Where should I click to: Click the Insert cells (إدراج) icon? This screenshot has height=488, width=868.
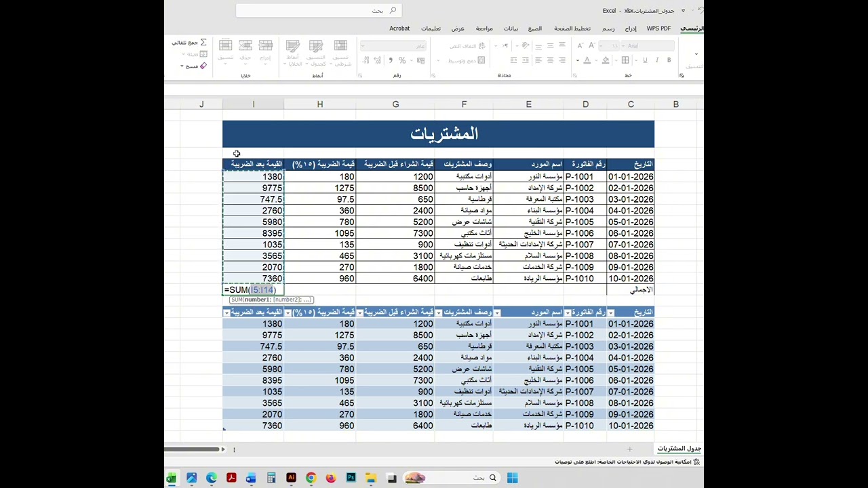click(266, 45)
